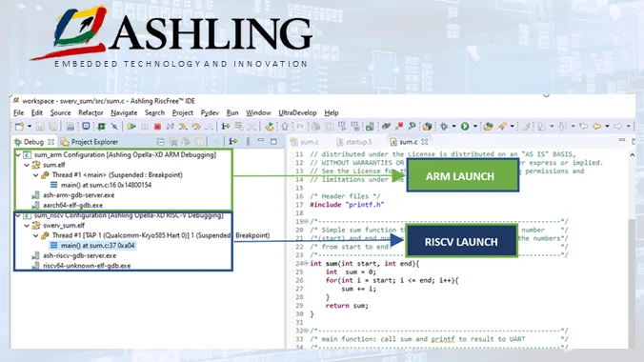Click the red Terminate button
The height and width of the screenshot is (362, 644).
click(x=157, y=127)
